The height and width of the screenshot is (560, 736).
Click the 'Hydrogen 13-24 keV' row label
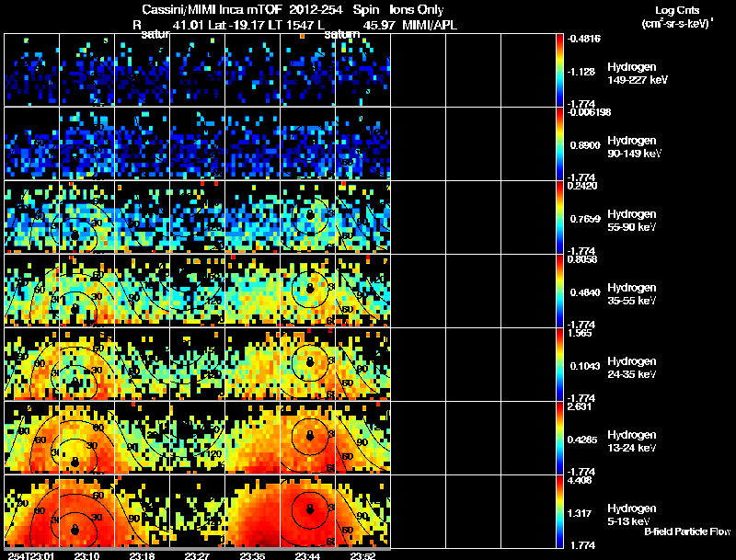[632, 441]
